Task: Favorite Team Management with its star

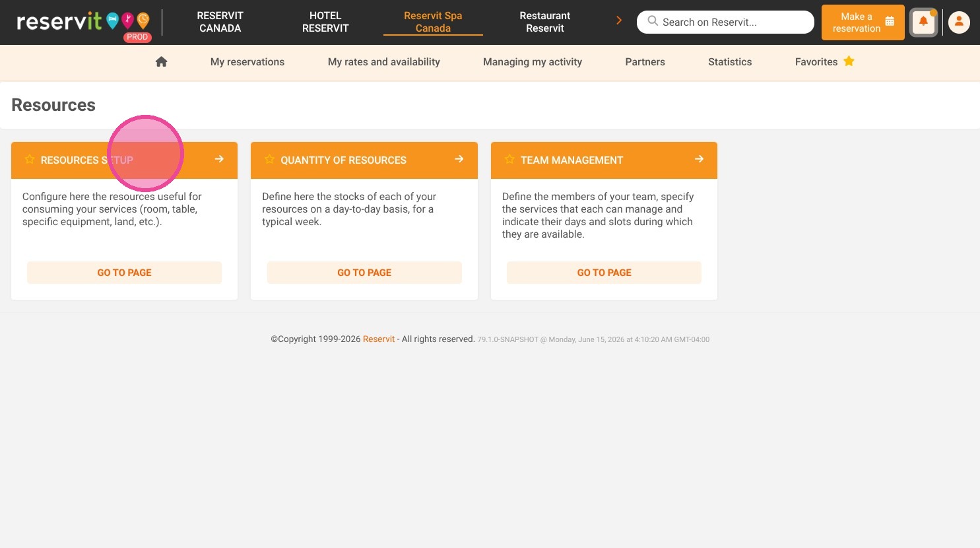Action: click(x=509, y=159)
